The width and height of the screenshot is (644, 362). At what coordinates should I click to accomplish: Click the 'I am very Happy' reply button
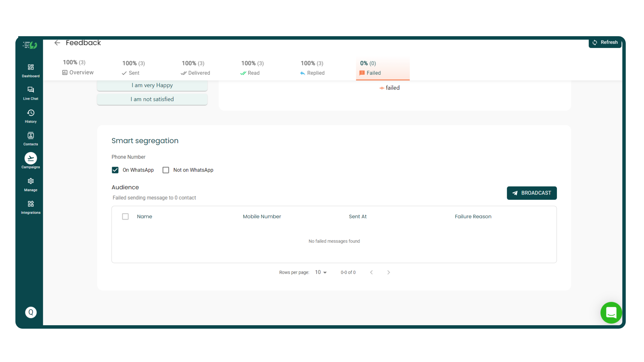pos(152,85)
